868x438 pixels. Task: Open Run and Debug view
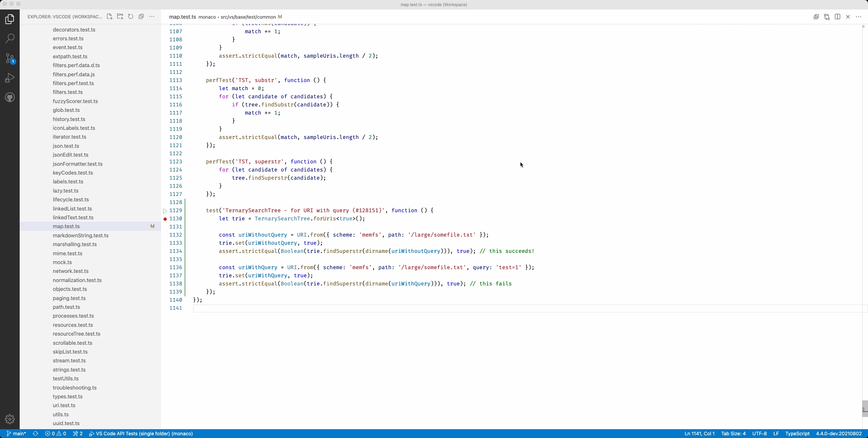(10, 78)
